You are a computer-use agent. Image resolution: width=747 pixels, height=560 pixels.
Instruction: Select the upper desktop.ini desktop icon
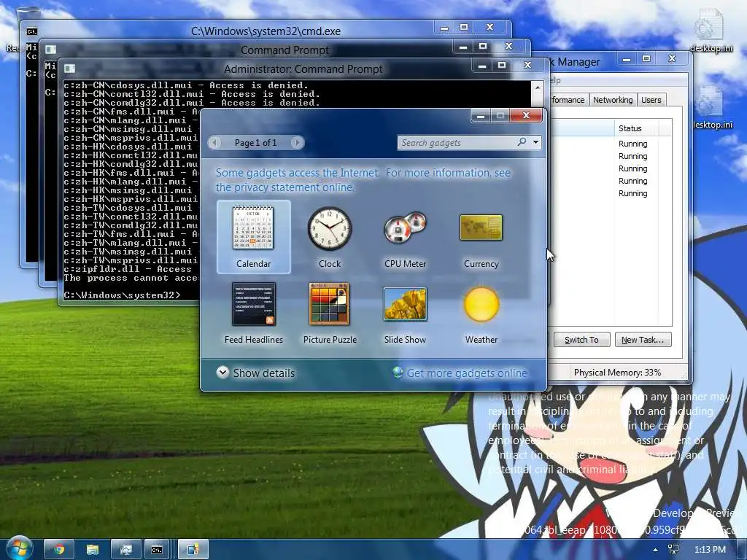(x=711, y=29)
